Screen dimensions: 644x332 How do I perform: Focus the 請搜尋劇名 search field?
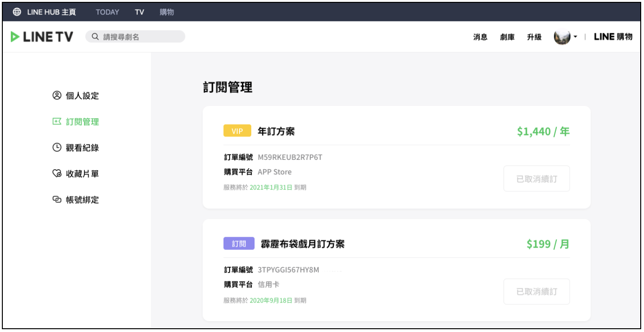(141, 37)
